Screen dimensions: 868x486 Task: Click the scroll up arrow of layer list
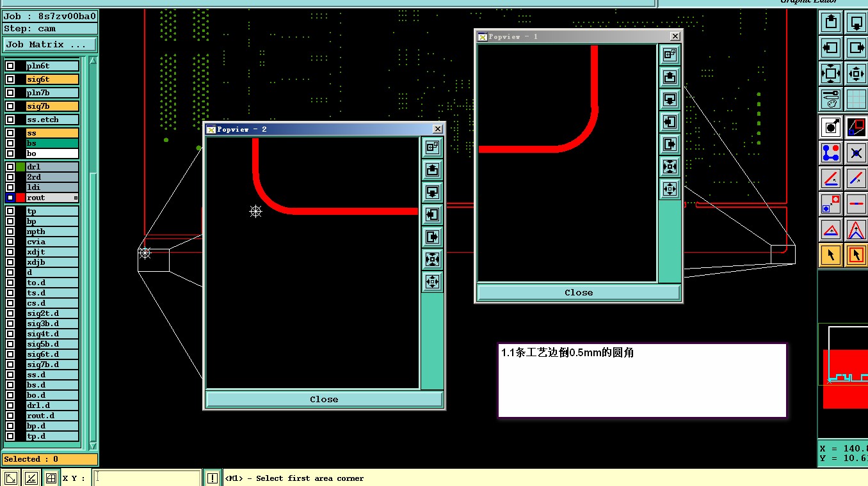[x=93, y=61]
